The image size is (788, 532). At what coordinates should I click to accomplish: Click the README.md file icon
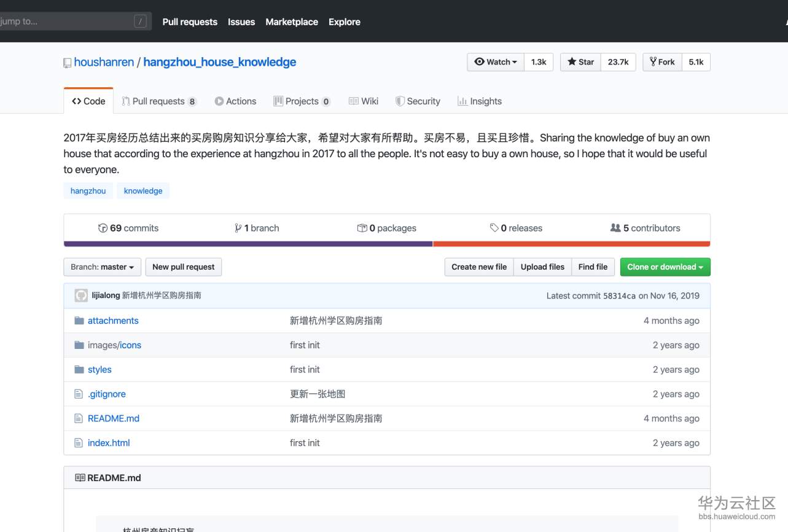pos(79,418)
